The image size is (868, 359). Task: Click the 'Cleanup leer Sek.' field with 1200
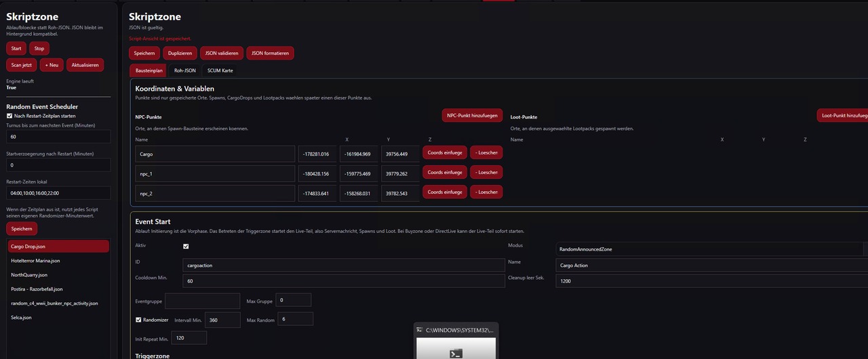(711, 280)
